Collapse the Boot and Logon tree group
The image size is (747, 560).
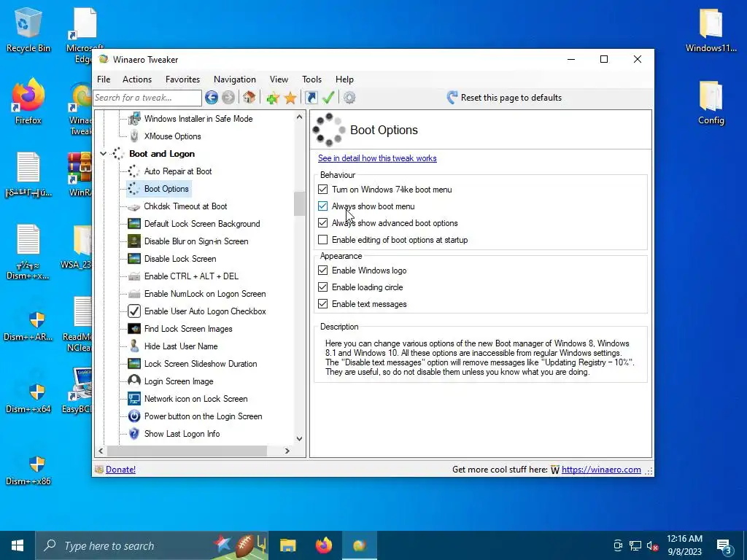click(104, 154)
